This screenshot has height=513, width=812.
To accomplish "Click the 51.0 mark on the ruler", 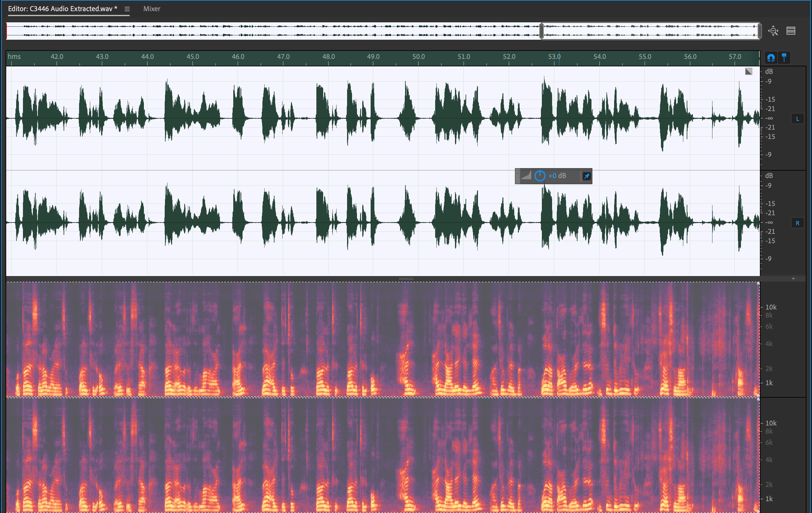I will [464, 56].
